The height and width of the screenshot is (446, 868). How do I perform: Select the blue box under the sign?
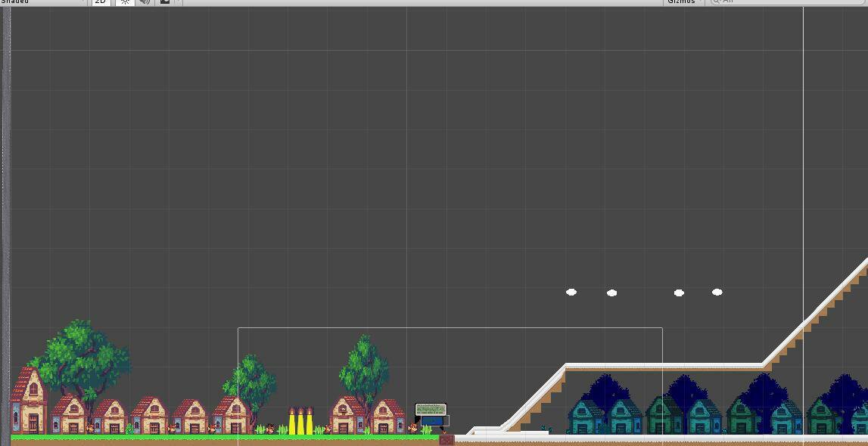coord(432,421)
